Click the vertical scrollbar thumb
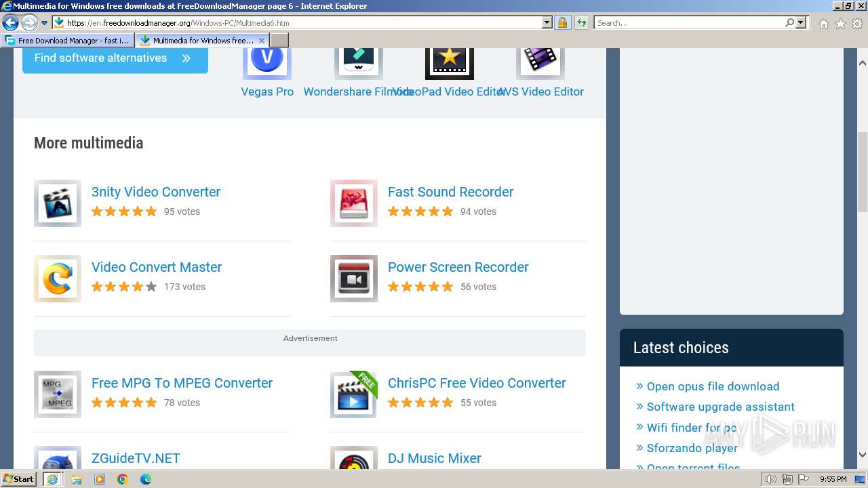The image size is (868, 488). [863, 173]
